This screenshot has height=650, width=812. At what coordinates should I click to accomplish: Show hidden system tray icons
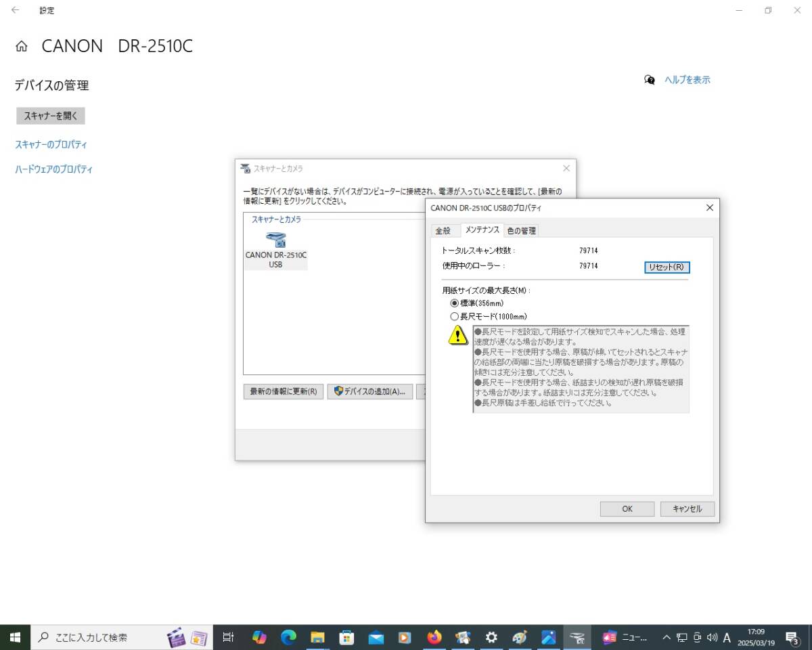click(x=667, y=637)
